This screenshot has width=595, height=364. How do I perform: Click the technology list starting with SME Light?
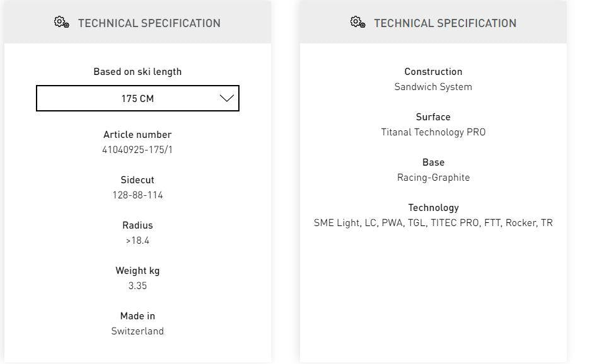pos(433,223)
